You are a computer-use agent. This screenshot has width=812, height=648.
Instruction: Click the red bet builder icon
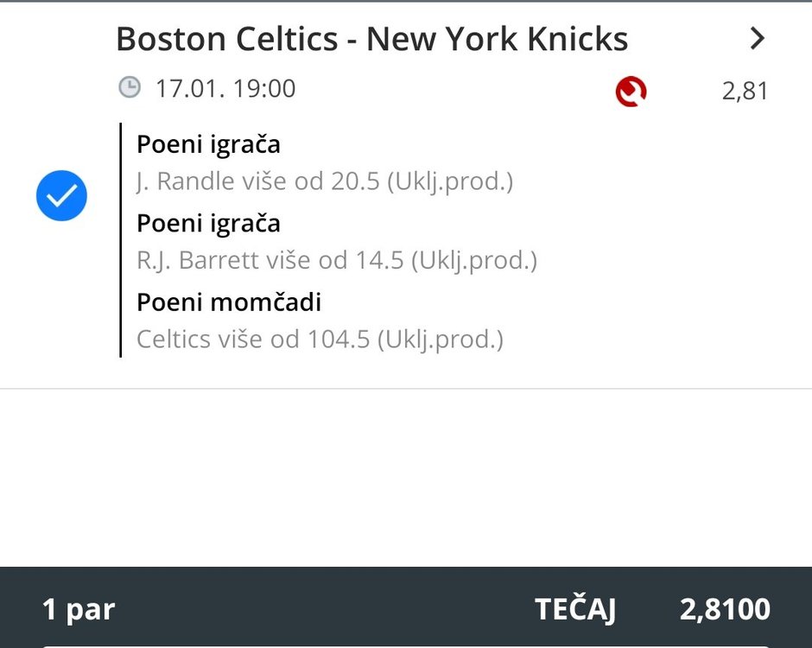[x=631, y=91]
